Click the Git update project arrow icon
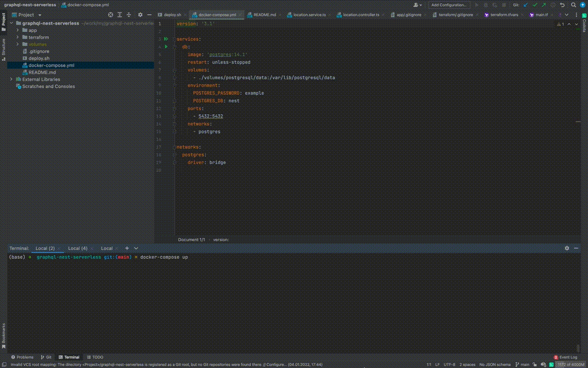The height and width of the screenshot is (368, 588). pyautogui.click(x=526, y=5)
